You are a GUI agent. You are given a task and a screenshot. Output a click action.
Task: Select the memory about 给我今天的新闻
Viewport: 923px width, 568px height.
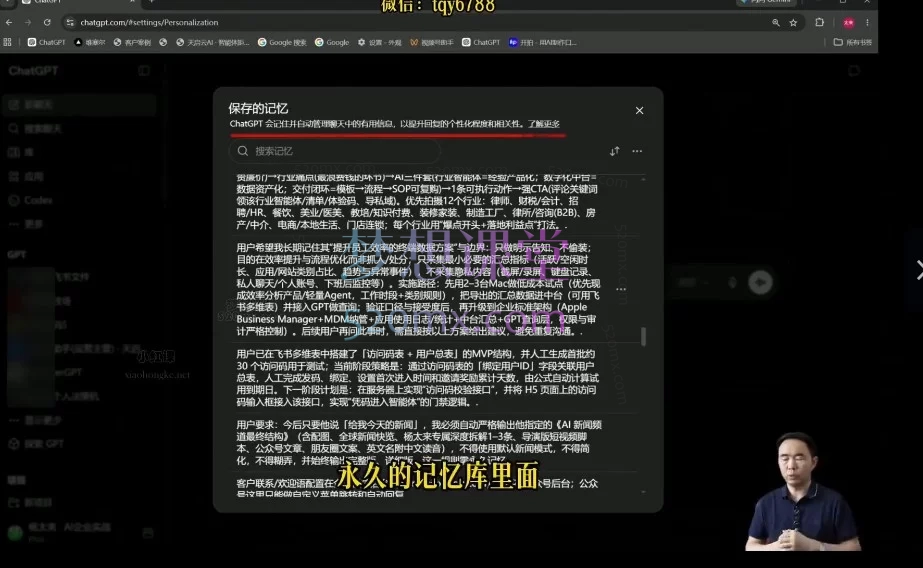point(418,443)
